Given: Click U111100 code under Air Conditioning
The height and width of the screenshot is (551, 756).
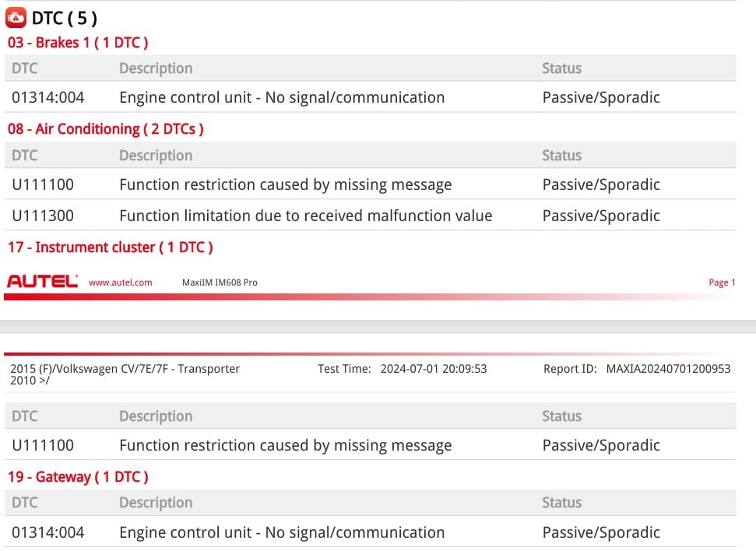Looking at the screenshot, I should pyautogui.click(x=43, y=184).
